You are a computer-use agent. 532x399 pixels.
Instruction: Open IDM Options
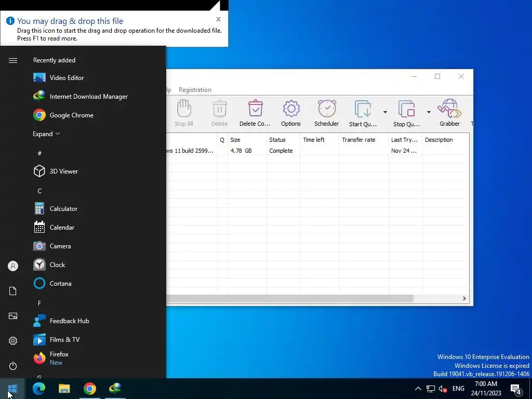pos(291,113)
